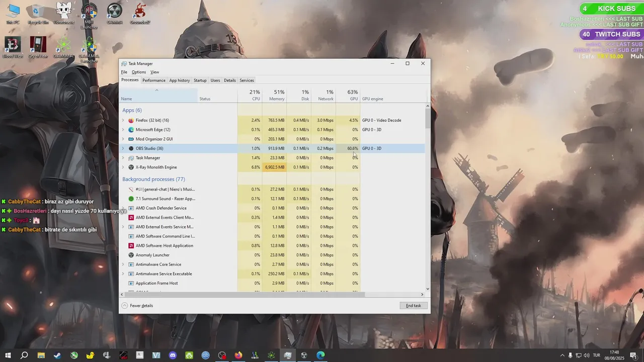Open the Options menu
Viewport: 644px width, 362px height.
coord(139,72)
